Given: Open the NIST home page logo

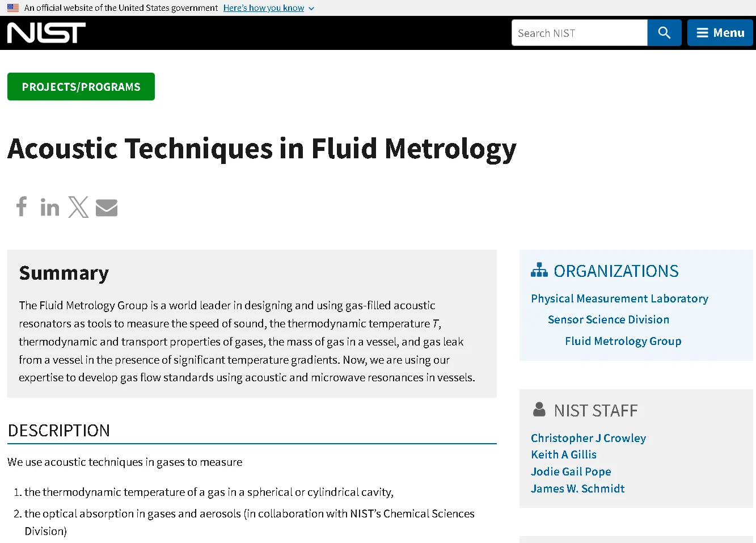Looking at the screenshot, I should tap(45, 32).
